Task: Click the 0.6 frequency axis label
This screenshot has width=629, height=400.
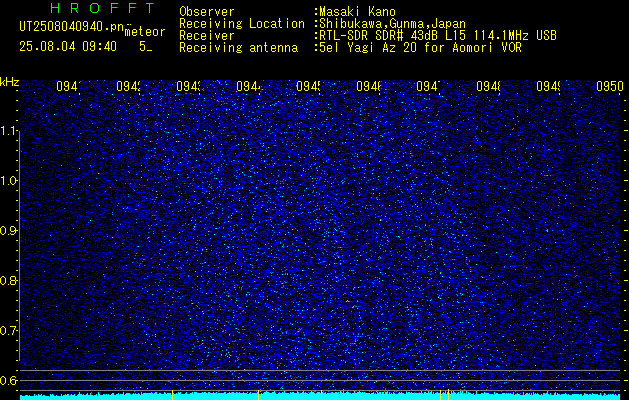Action: click(8, 380)
